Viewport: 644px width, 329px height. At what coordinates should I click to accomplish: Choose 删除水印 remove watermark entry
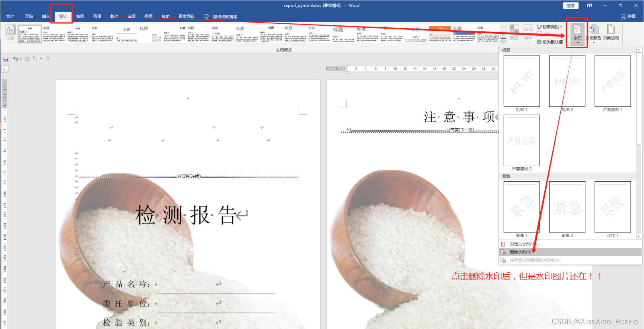[x=570, y=252]
